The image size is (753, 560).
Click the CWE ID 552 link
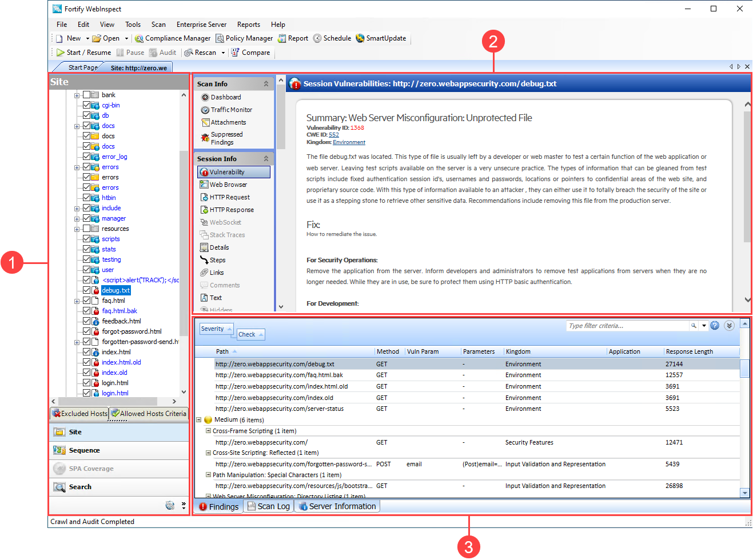(x=334, y=135)
